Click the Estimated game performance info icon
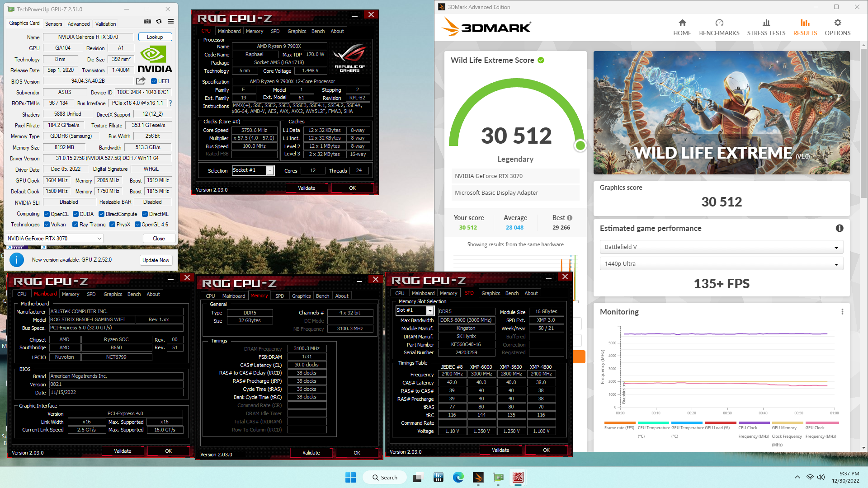This screenshot has height=488, width=868. (x=840, y=228)
